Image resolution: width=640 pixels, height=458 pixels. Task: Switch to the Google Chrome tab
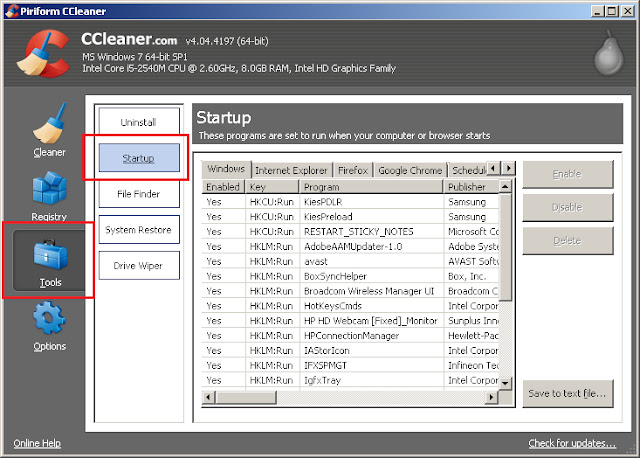[410, 170]
